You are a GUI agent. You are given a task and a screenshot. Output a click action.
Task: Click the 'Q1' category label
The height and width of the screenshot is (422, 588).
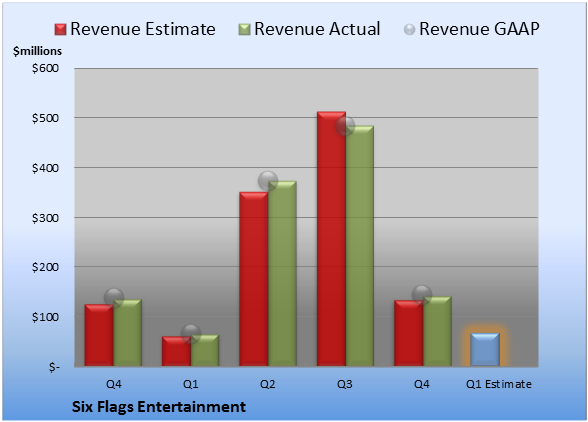tap(190, 384)
